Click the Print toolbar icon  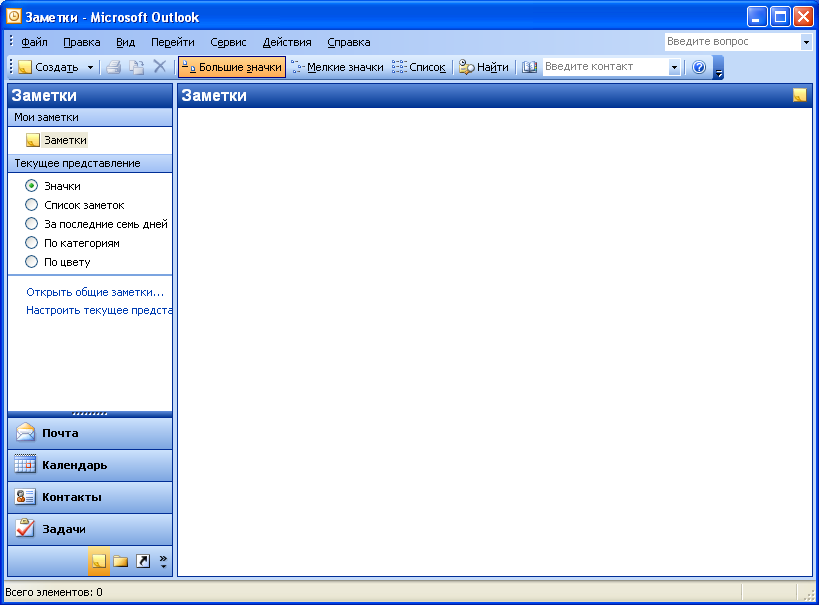pyautogui.click(x=114, y=67)
